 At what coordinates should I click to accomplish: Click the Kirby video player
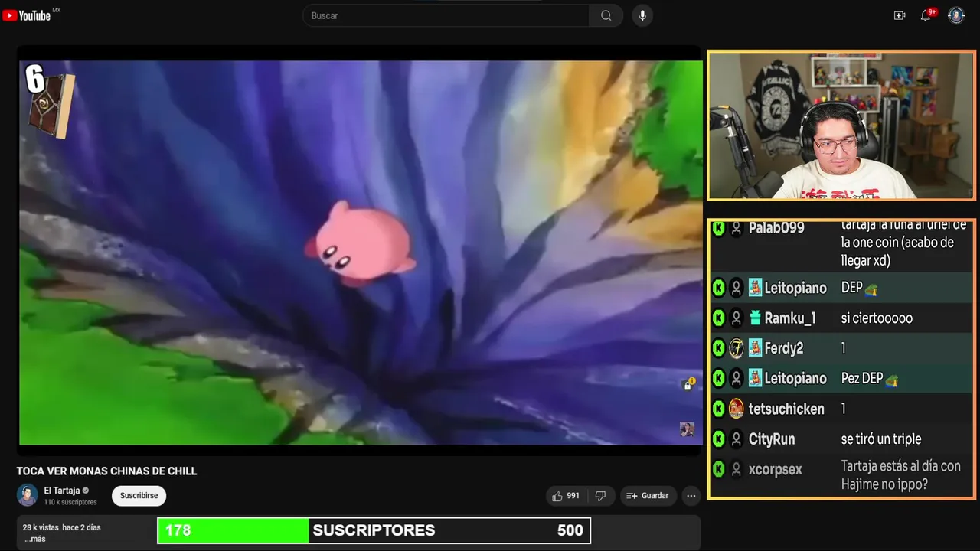coord(361,253)
